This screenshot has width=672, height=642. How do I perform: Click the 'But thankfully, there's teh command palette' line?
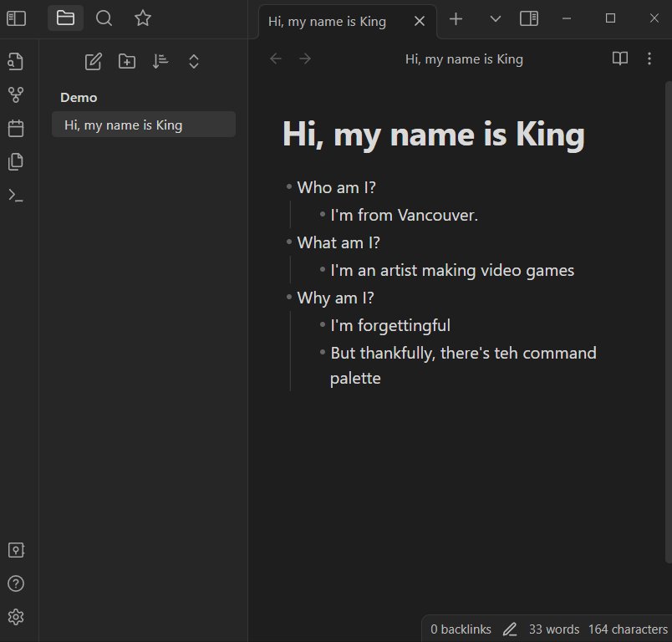463,365
